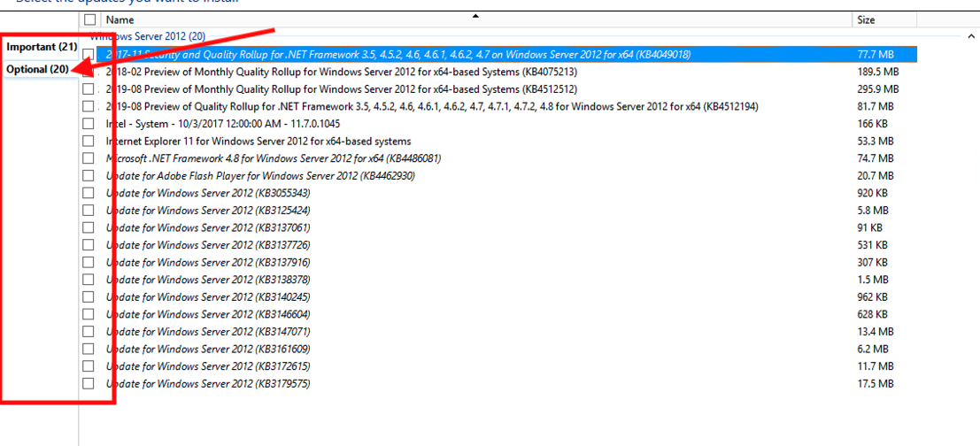Select the Update for Windows Server 2012 (KB3147071) name
980x446 pixels.
pyautogui.click(x=208, y=331)
